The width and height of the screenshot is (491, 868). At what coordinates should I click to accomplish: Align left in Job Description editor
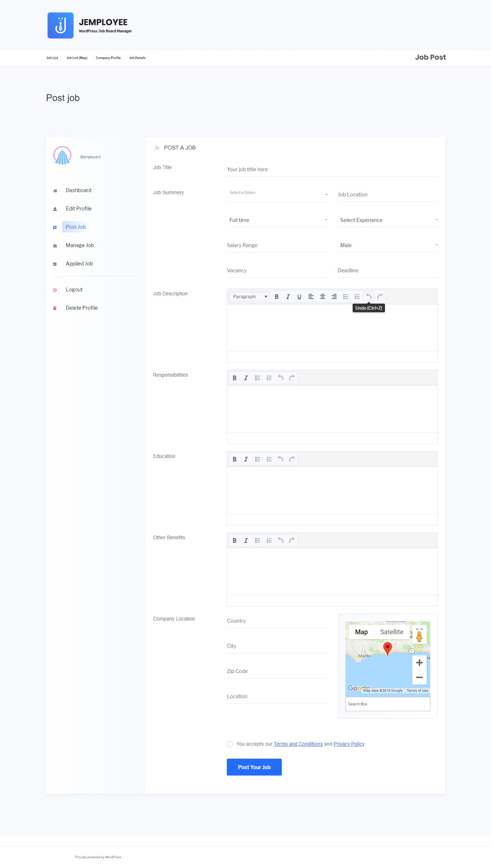311,296
